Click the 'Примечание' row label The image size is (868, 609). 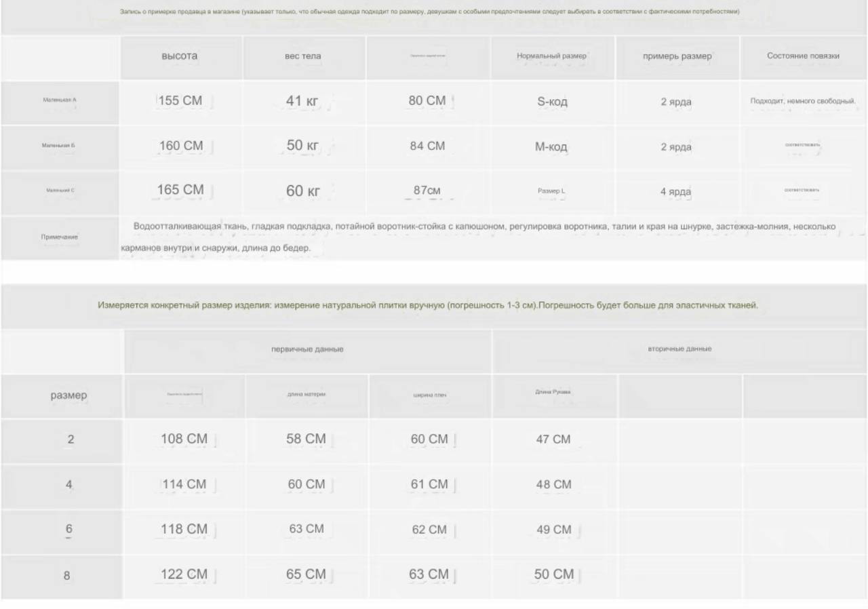point(60,237)
